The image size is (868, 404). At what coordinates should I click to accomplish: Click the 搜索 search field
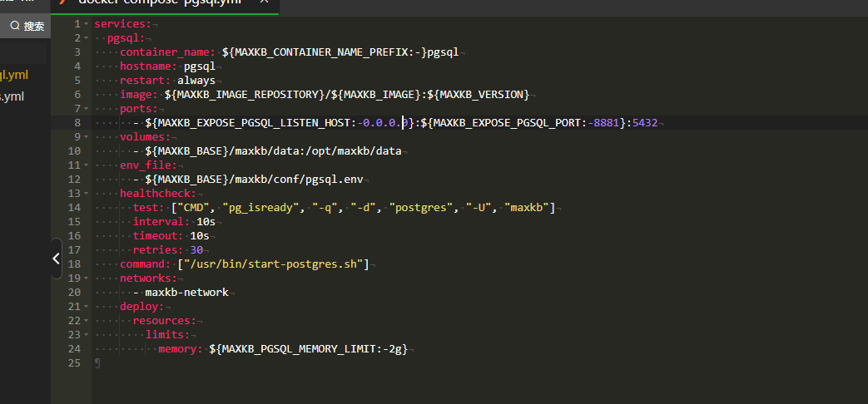tap(33, 26)
